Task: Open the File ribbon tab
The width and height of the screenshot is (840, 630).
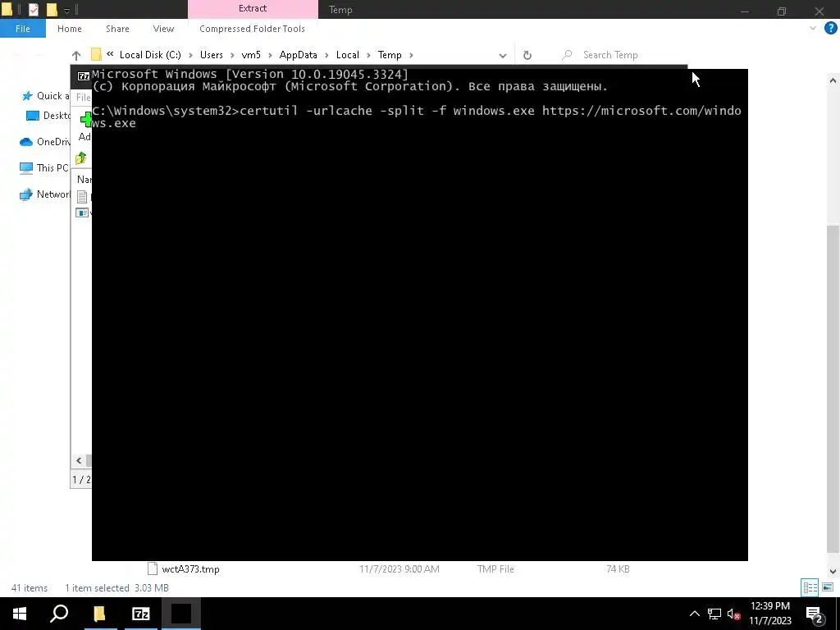Action: (22, 29)
